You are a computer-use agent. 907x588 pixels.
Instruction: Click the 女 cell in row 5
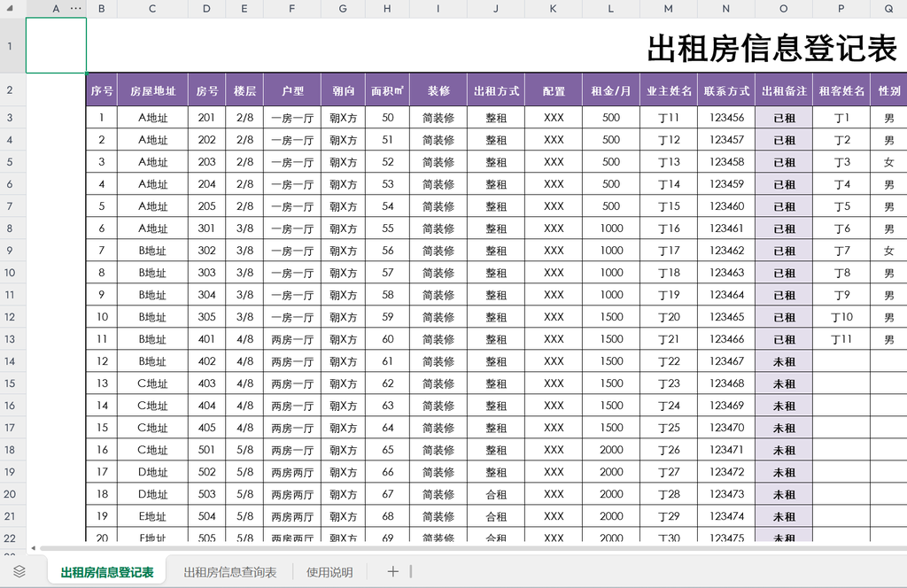(889, 162)
